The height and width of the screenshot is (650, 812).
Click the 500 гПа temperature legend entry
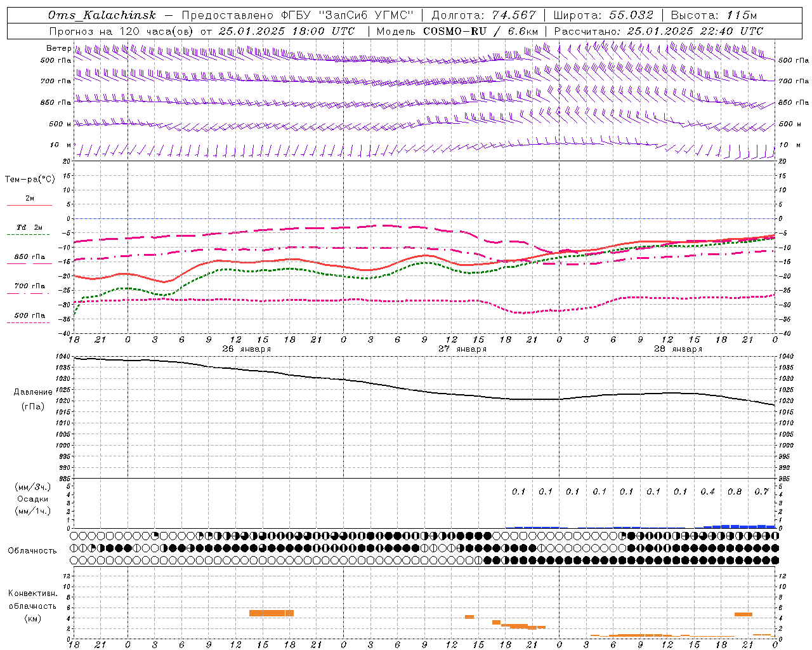click(30, 315)
